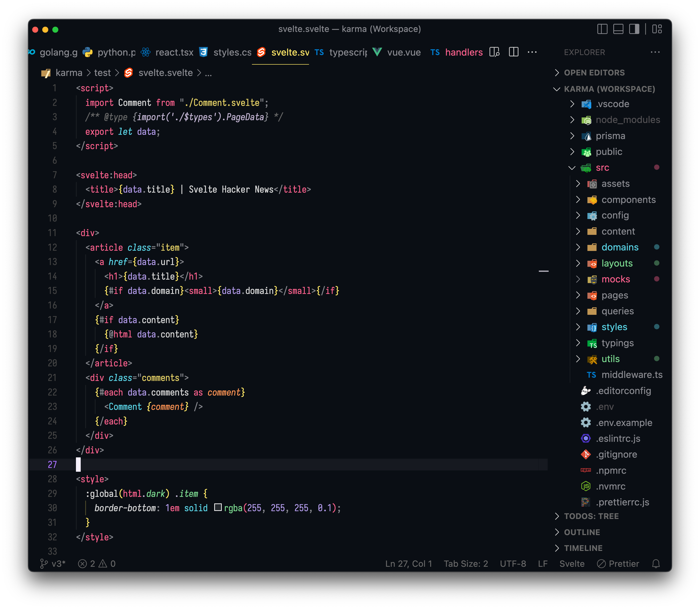Click the notifications bell in the status bar
This screenshot has width=700, height=609.
tap(656, 563)
